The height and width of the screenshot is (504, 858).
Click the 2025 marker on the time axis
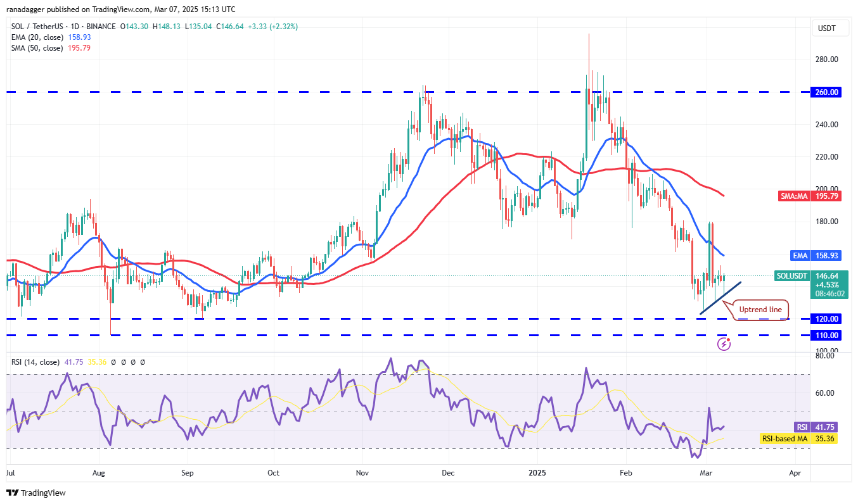click(537, 472)
